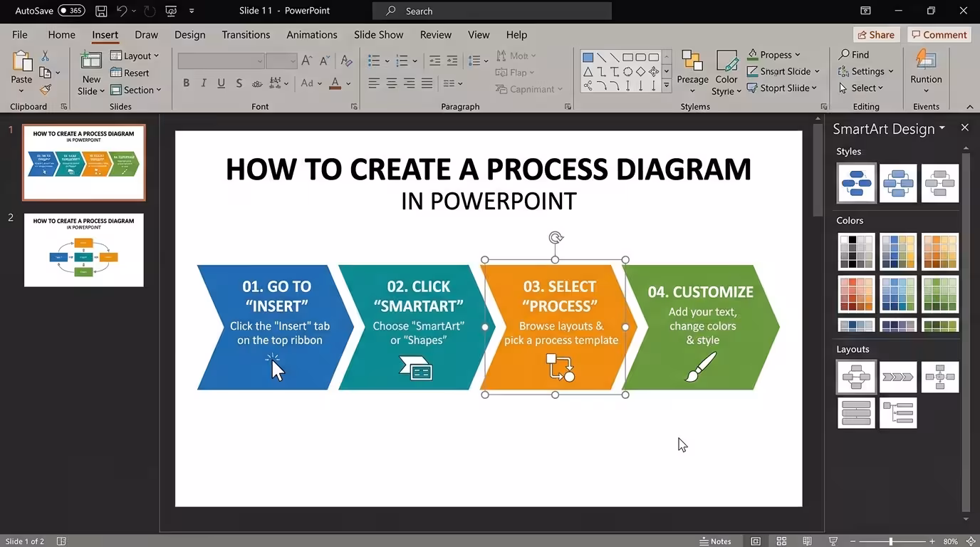Click the Normal view icon in status bar
Screen dimensions: 980x547
click(x=756, y=541)
